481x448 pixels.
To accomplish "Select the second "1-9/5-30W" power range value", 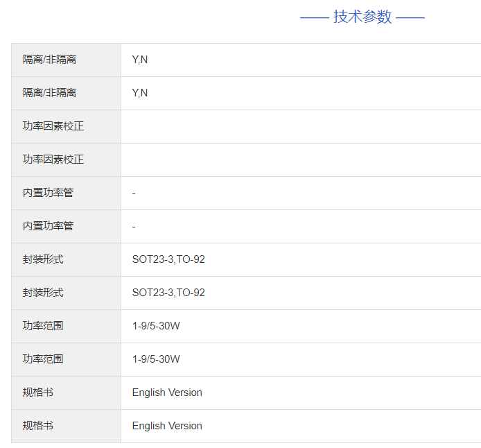I will [x=156, y=359].
